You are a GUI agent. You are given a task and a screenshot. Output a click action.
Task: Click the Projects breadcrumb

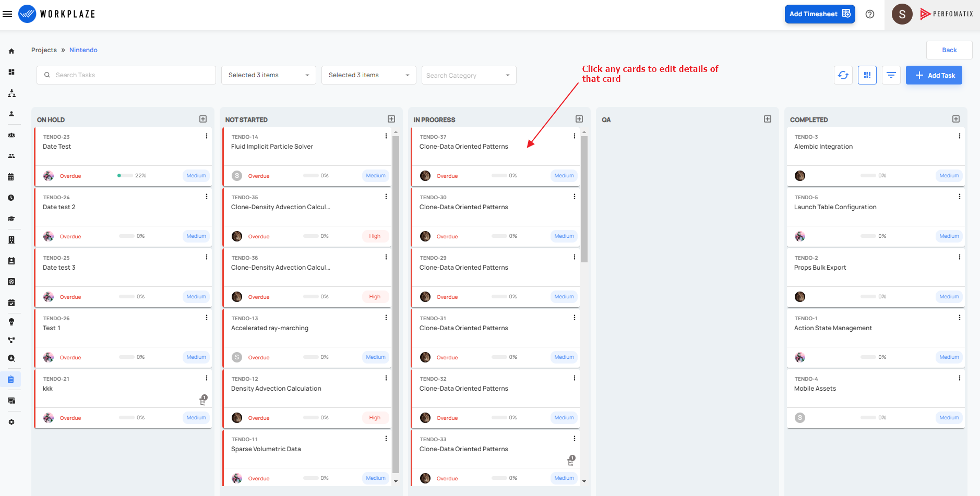pyautogui.click(x=44, y=50)
